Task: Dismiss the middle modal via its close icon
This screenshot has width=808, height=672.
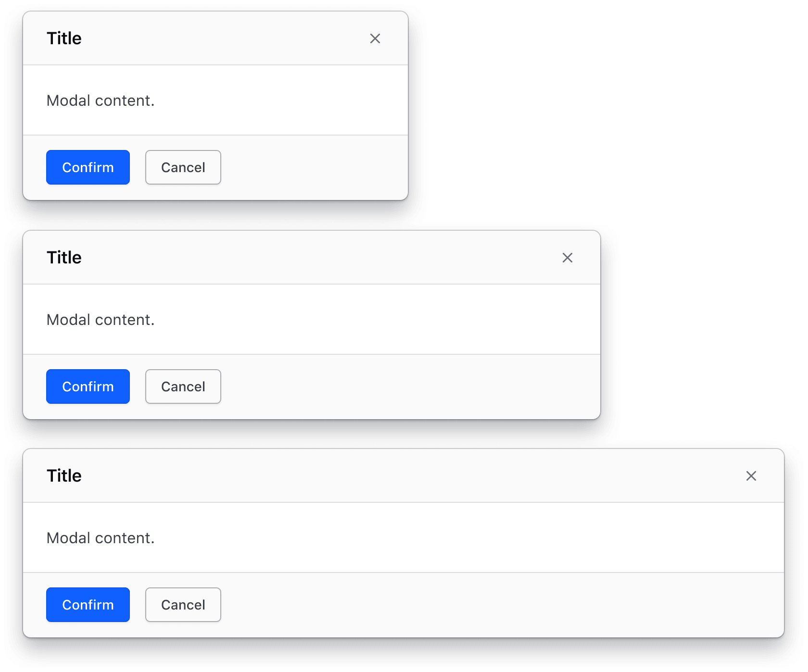Action: [568, 258]
